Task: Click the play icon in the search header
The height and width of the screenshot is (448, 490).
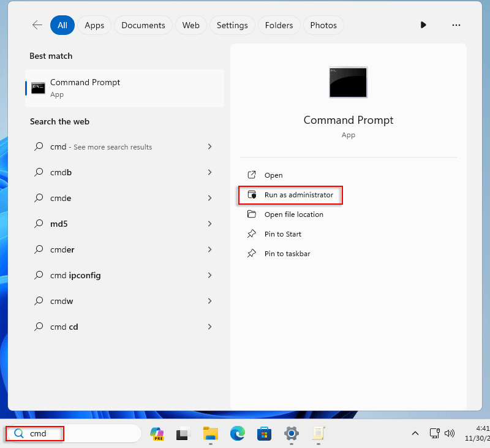Action: click(x=423, y=25)
